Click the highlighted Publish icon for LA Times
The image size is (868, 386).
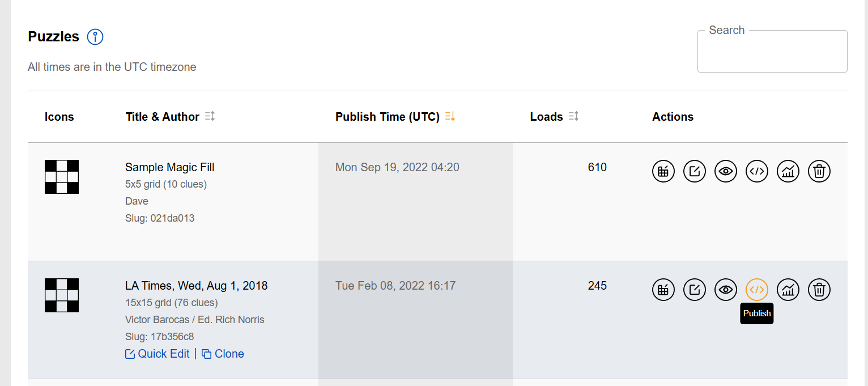[x=757, y=289]
